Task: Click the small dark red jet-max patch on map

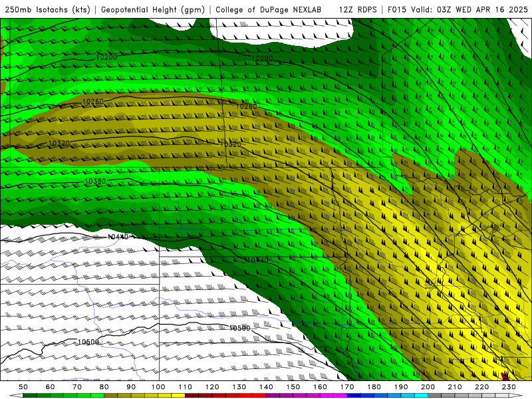Action: tap(505, 376)
